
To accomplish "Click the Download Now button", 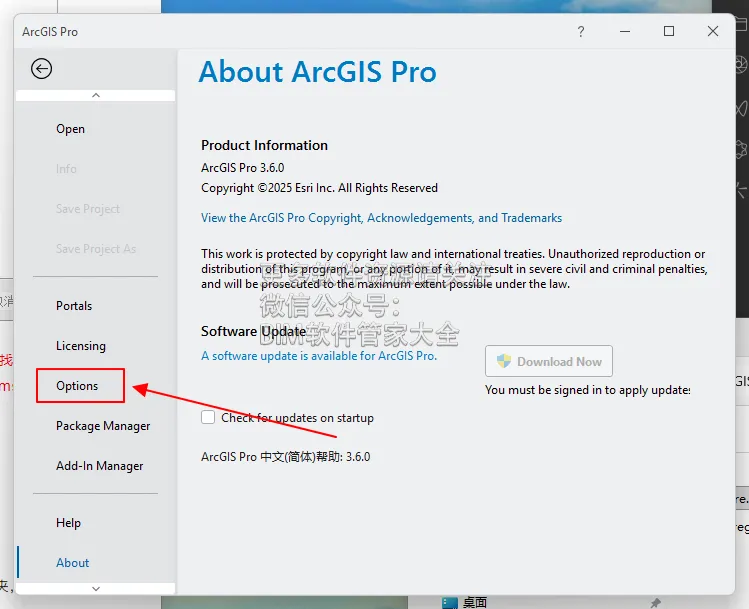I will 549,362.
